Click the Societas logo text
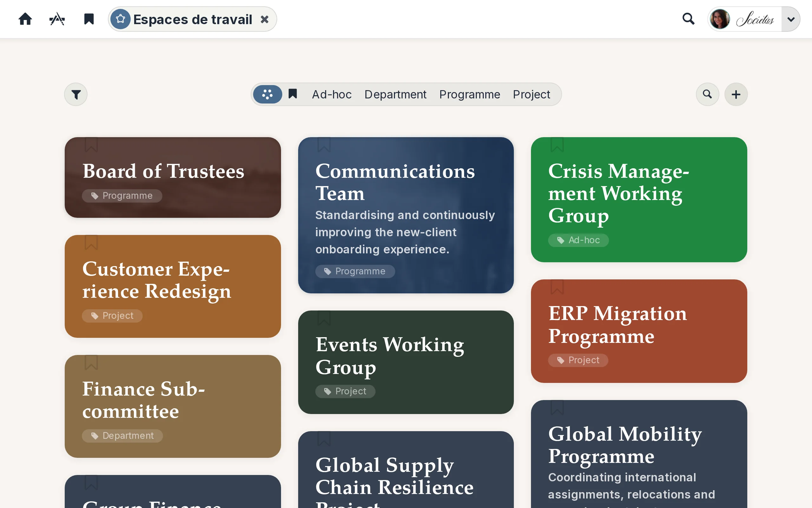 tap(755, 19)
